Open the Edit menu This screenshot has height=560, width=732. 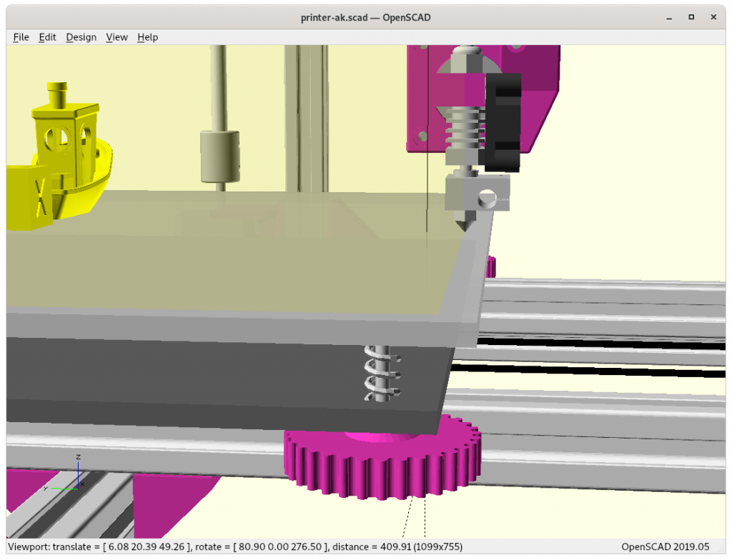click(x=47, y=37)
